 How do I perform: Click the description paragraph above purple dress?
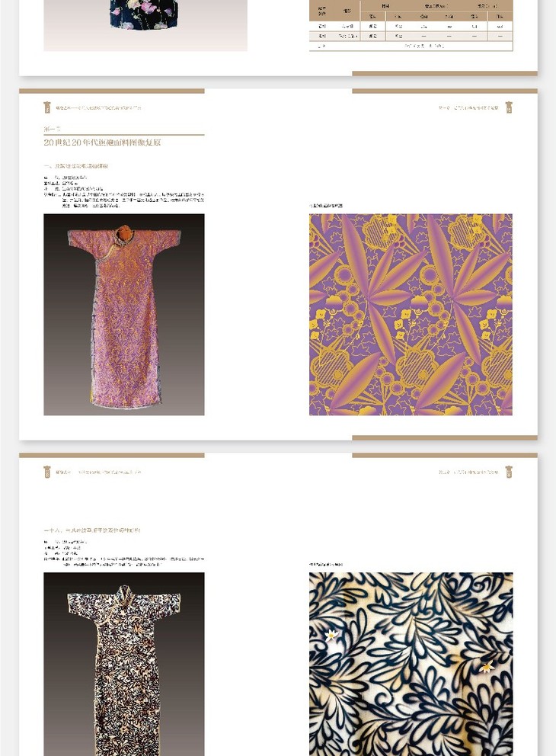tap(124, 192)
